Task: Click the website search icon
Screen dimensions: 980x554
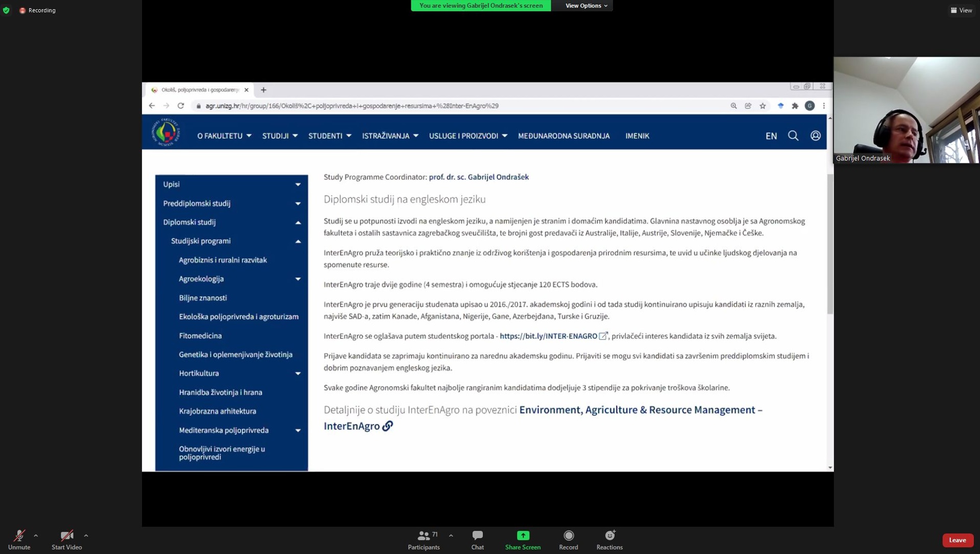Action: (793, 135)
